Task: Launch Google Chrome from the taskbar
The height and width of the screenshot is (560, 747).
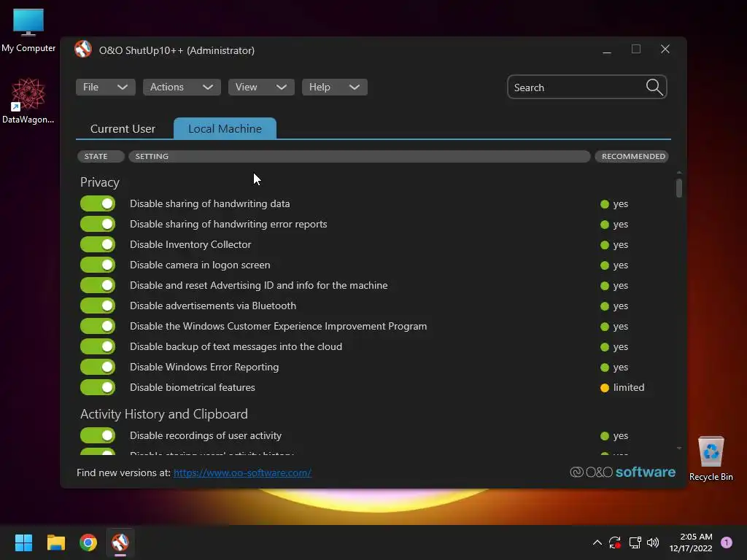Action: pyautogui.click(x=88, y=542)
